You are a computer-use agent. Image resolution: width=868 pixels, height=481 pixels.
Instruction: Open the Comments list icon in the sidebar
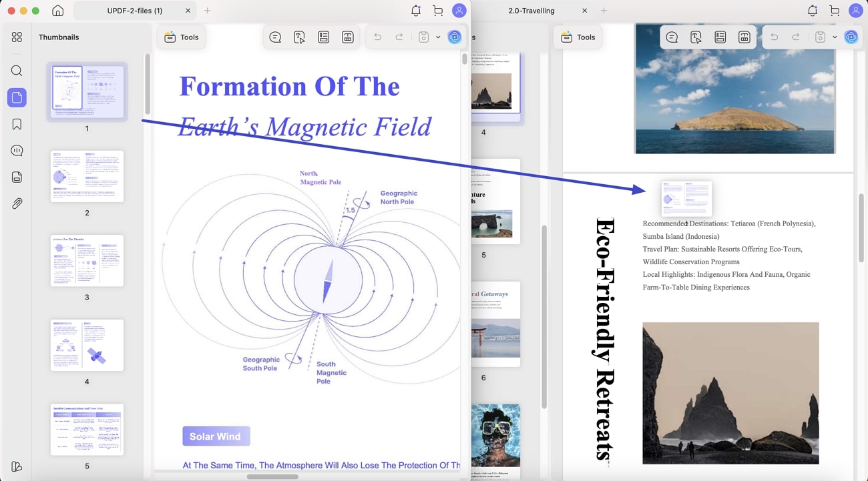tap(17, 151)
